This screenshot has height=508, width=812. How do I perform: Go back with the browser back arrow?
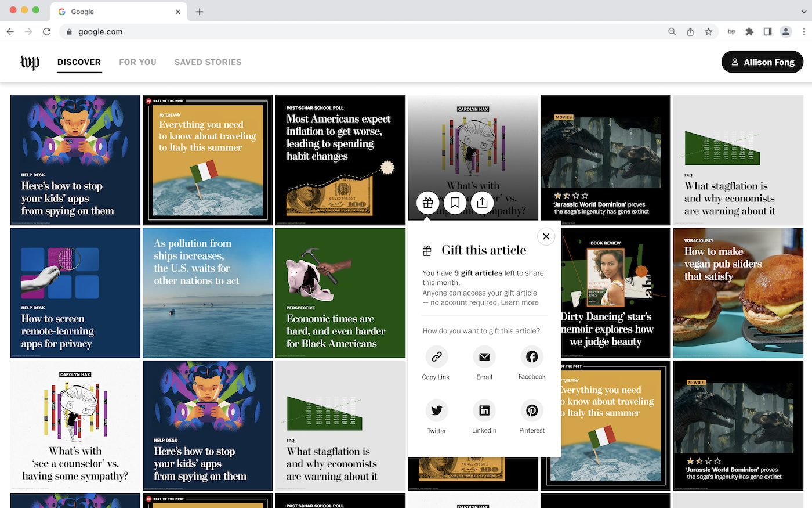coord(10,32)
